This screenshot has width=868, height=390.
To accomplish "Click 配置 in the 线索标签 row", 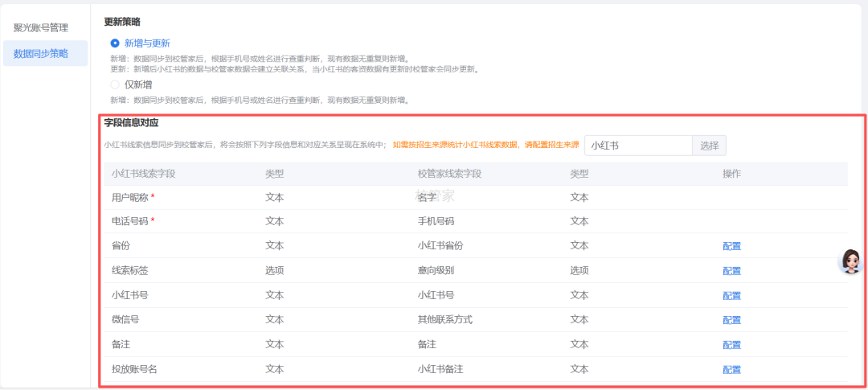I will (x=731, y=271).
